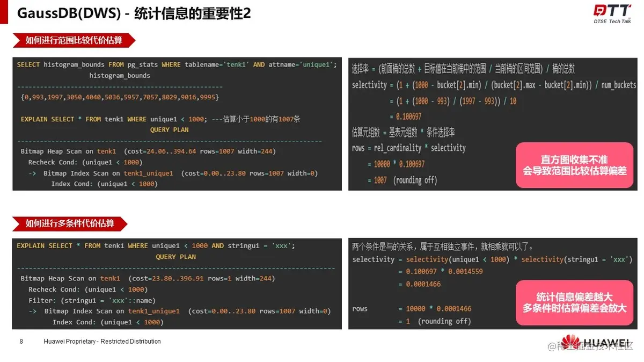The image size is (644, 362).
Task: Click '= 1007 (rounding off)' line
Action: coord(402,180)
